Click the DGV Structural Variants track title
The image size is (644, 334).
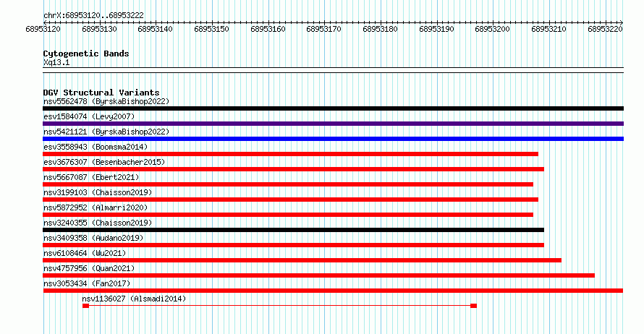click(x=101, y=93)
